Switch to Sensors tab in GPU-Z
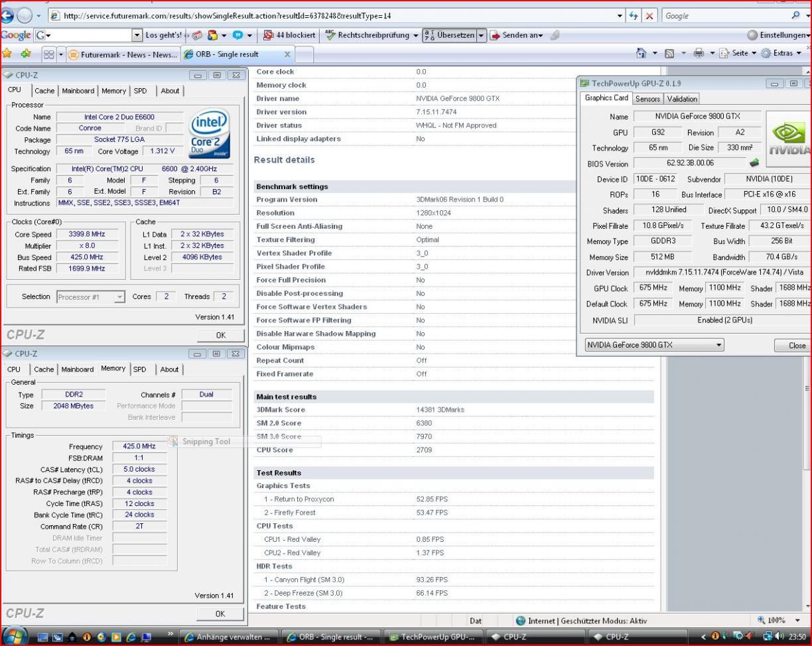 click(647, 99)
